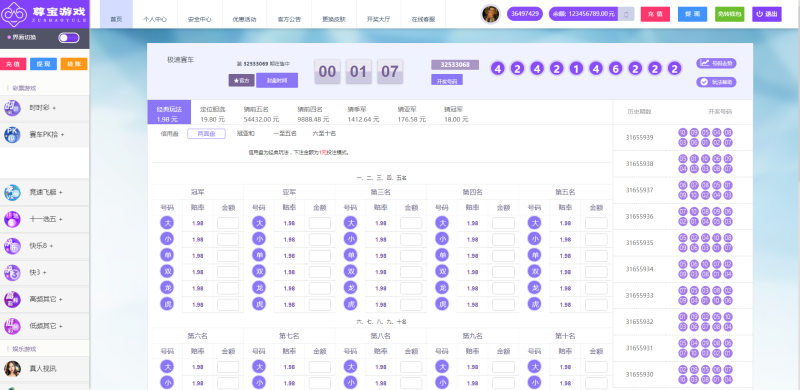
Task: Click the 赛车PK拾 game icon
Action: tap(12, 135)
